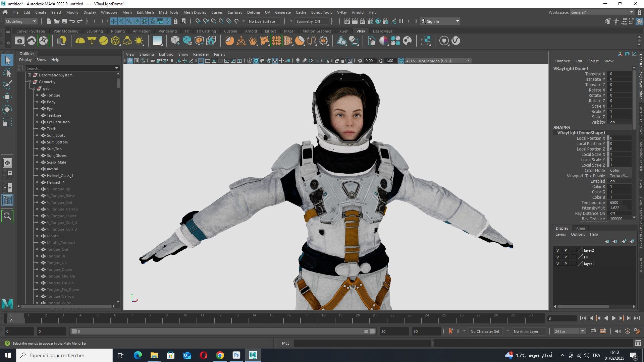644x362 pixels.
Task: Click the V-Ray sphere light shelf icon
Action: point(104,41)
